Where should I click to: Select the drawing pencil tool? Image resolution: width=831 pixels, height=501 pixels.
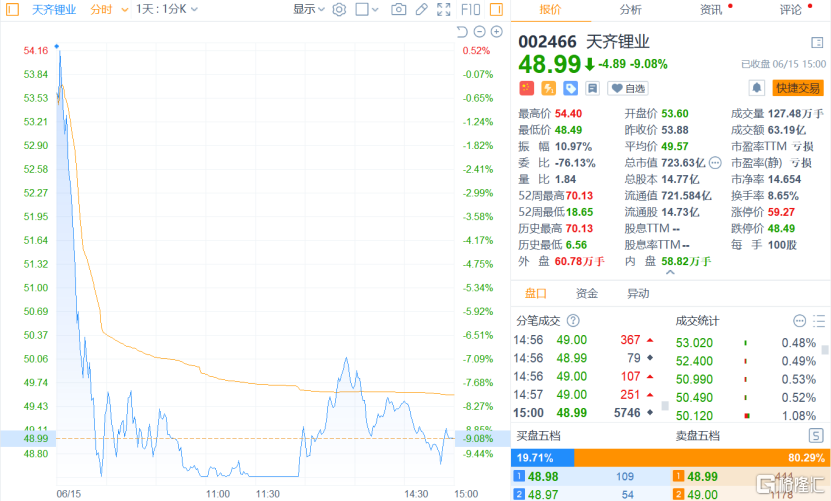point(421,9)
